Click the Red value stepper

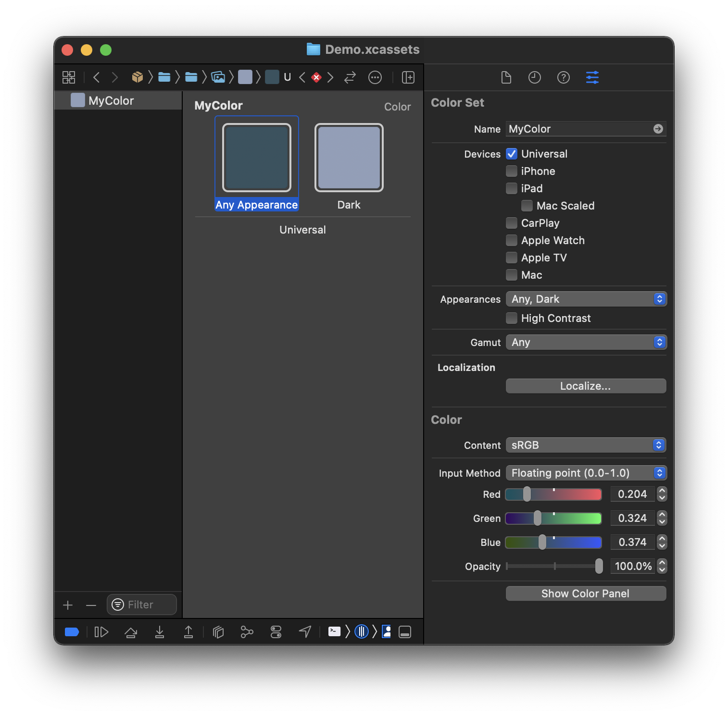[x=662, y=494]
